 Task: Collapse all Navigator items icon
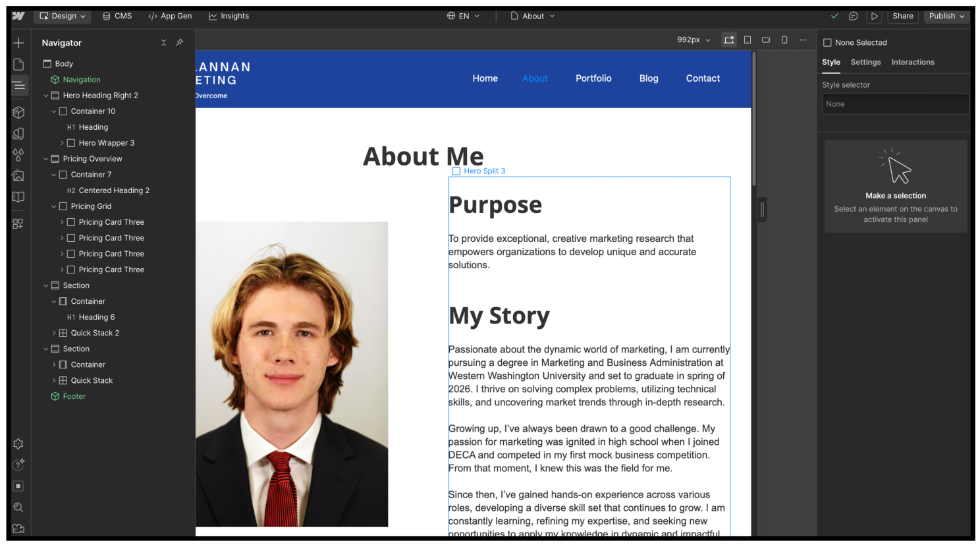click(163, 42)
